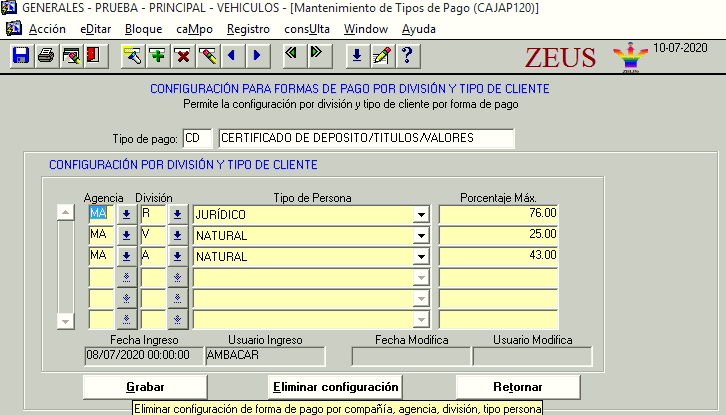
Task: Expand Tipo de Persona dropdown in second row
Action: tap(421, 236)
